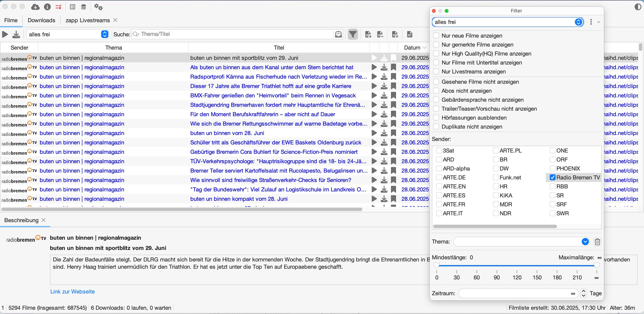Bookmark 'BMX-Fahrer genießen den Heimvorteil' row
This screenshot has height=314, width=644.
(393, 95)
